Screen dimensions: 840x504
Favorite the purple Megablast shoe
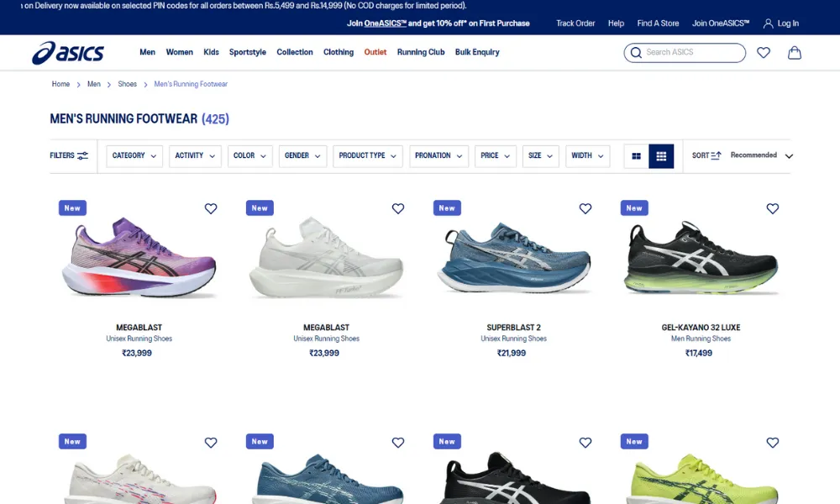click(211, 208)
